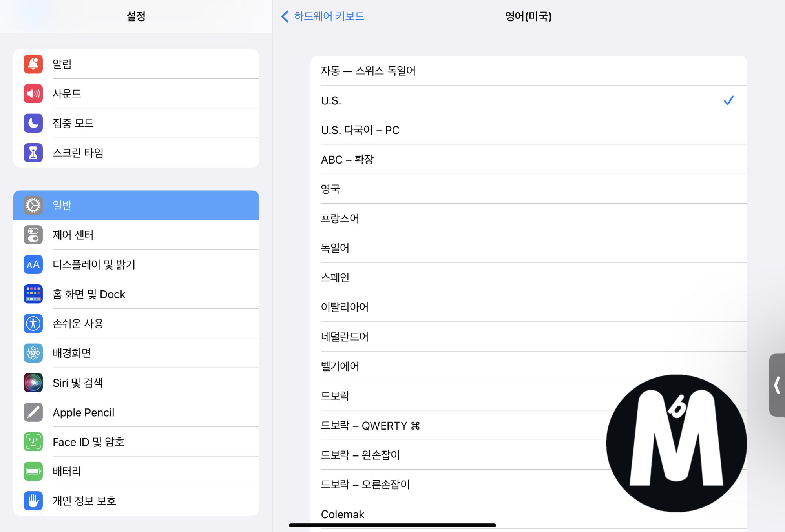Open the 알림 notifications bell icon
Image resolution: width=785 pixels, height=532 pixels.
[33, 64]
